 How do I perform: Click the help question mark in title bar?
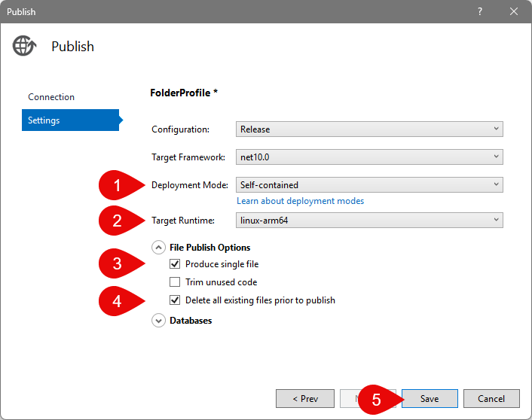(480, 11)
